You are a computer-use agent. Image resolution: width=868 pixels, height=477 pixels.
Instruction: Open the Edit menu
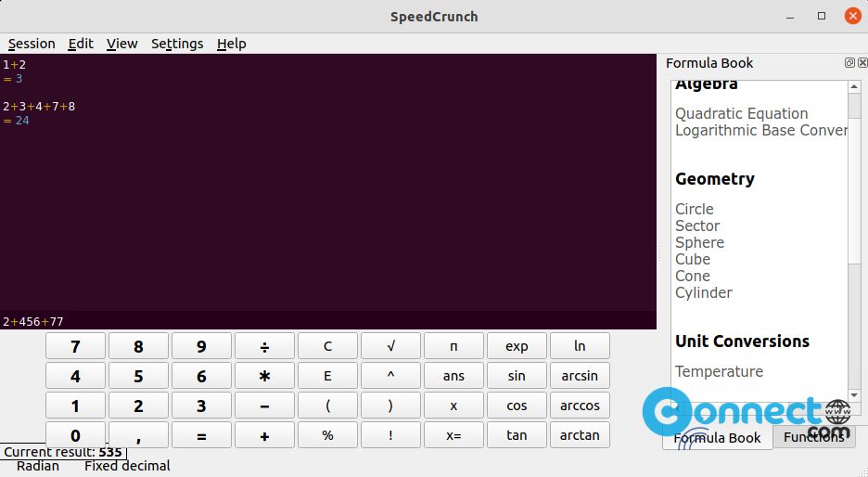[x=81, y=44]
